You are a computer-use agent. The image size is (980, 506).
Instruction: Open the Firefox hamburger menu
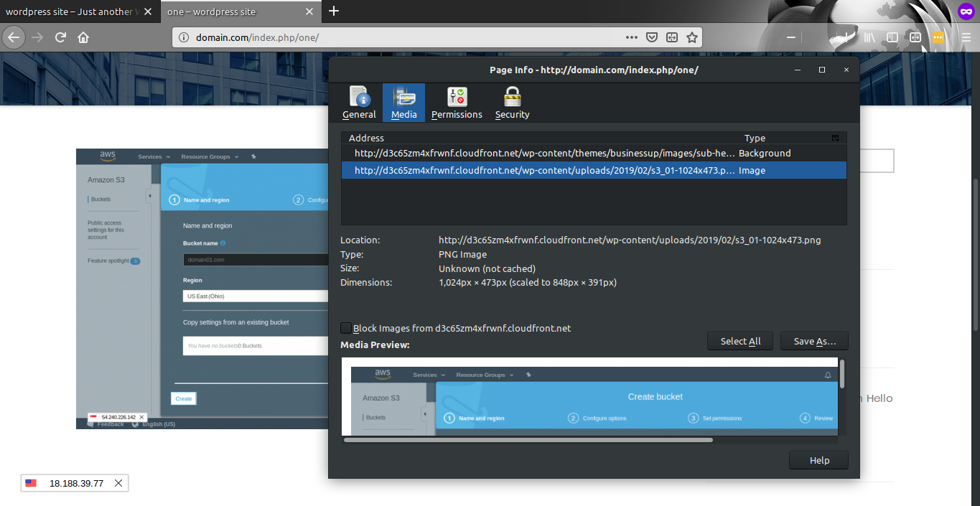[x=966, y=37]
